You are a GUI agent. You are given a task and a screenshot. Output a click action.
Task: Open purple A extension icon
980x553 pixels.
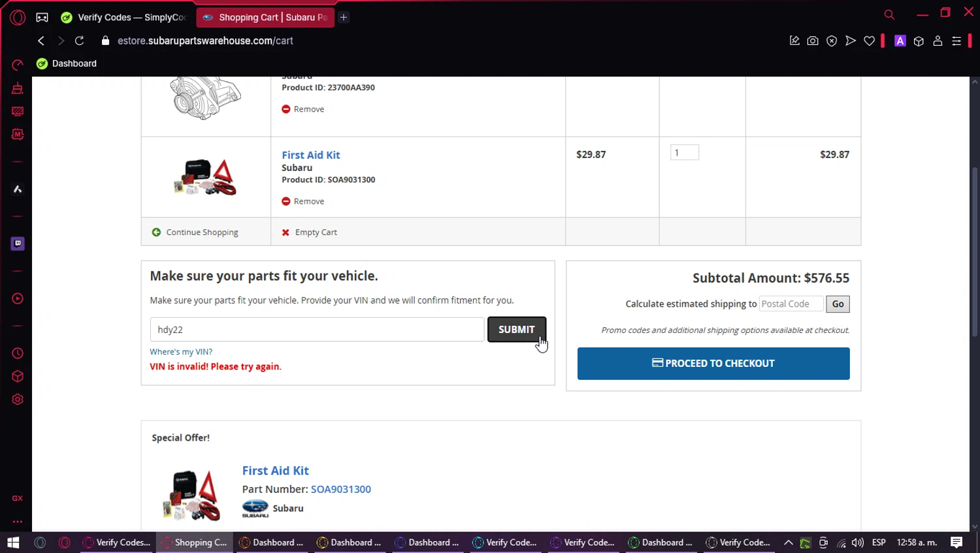(x=900, y=40)
